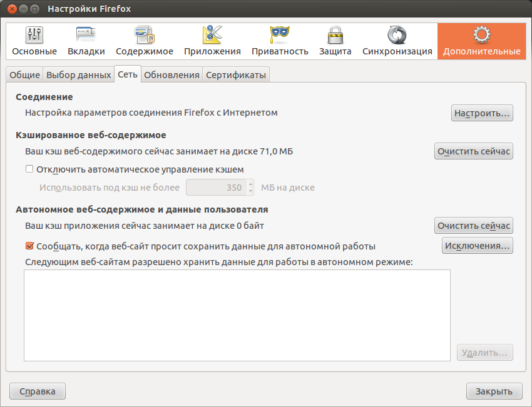Click the Кэшированное веб-содержимое heading
The height and width of the screenshot is (407, 532).
point(91,135)
